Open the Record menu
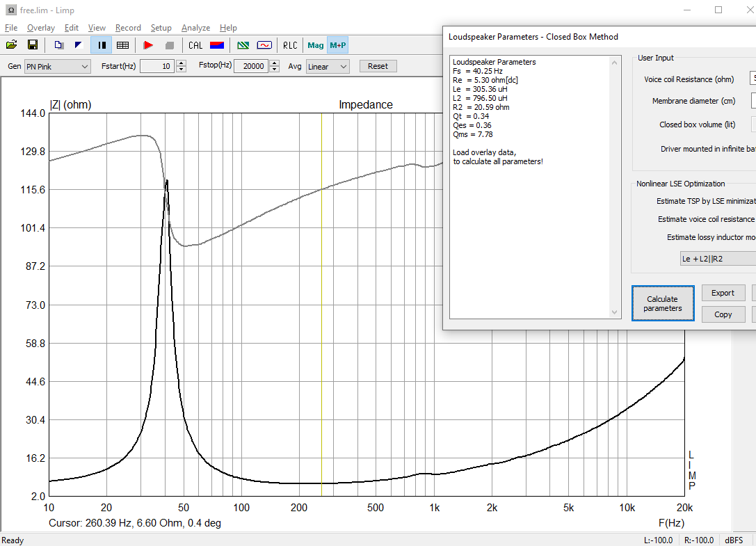Screen dimensions: 756x546 (128, 28)
